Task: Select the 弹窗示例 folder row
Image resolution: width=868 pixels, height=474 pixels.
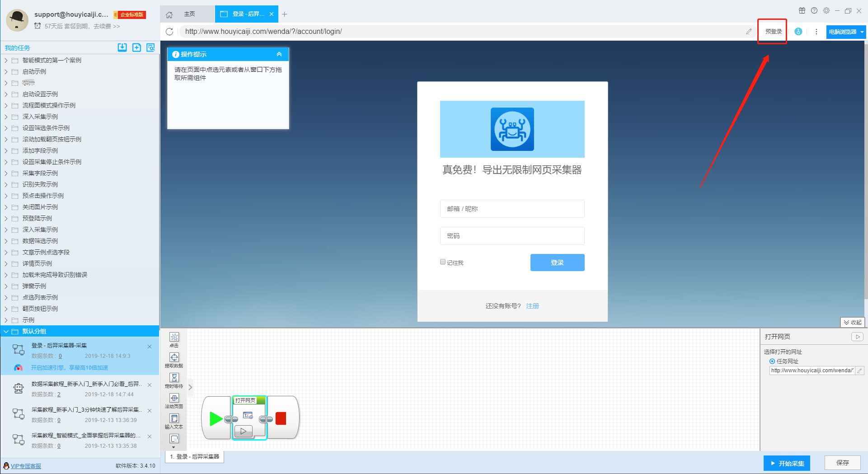Action: pyautogui.click(x=80, y=286)
